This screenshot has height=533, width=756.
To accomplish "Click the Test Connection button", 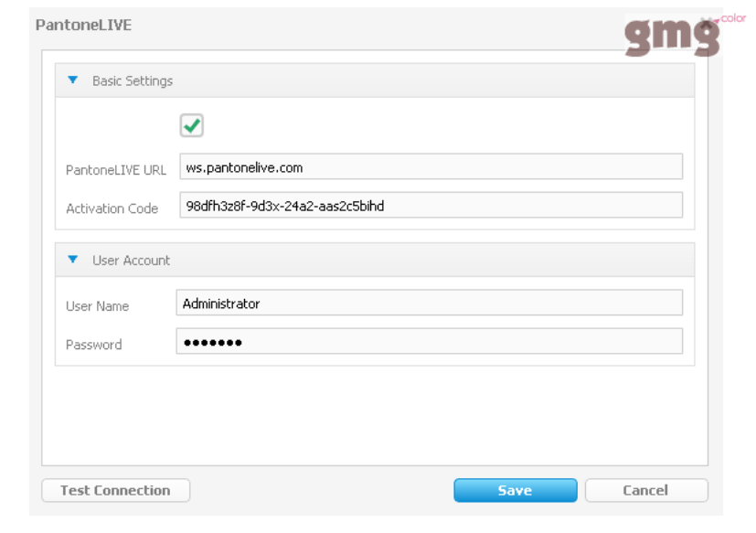I will pos(116,491).
